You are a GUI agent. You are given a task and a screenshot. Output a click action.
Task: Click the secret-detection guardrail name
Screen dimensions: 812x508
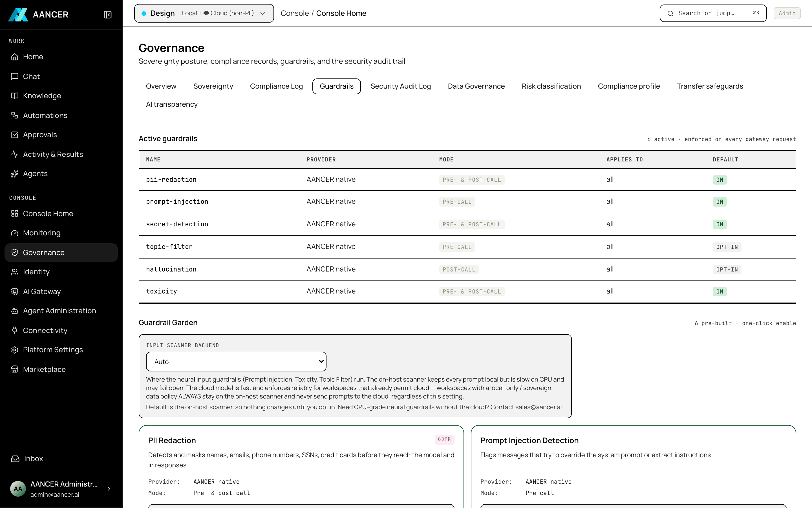tap(177, 224)
